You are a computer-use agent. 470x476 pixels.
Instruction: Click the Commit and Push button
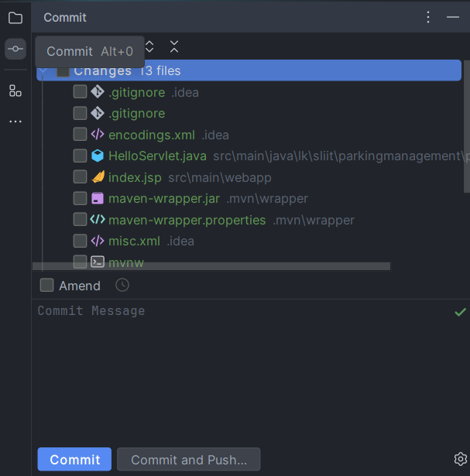pos(188,460)
